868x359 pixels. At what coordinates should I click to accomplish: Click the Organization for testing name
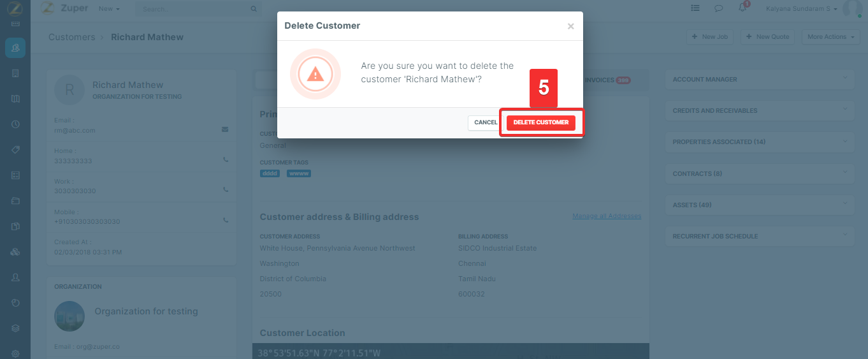click(146, 311)
